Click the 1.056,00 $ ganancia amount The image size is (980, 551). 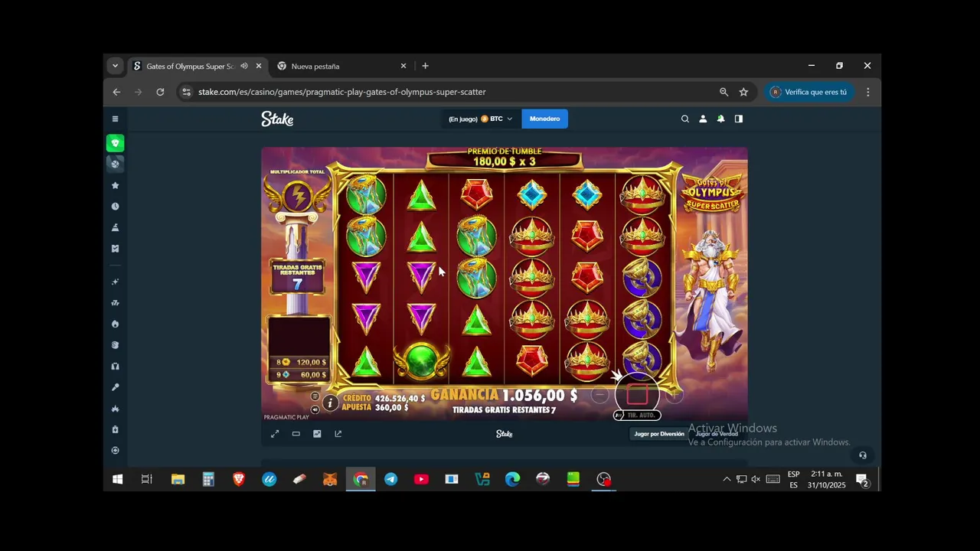click(x=540, y=395)
